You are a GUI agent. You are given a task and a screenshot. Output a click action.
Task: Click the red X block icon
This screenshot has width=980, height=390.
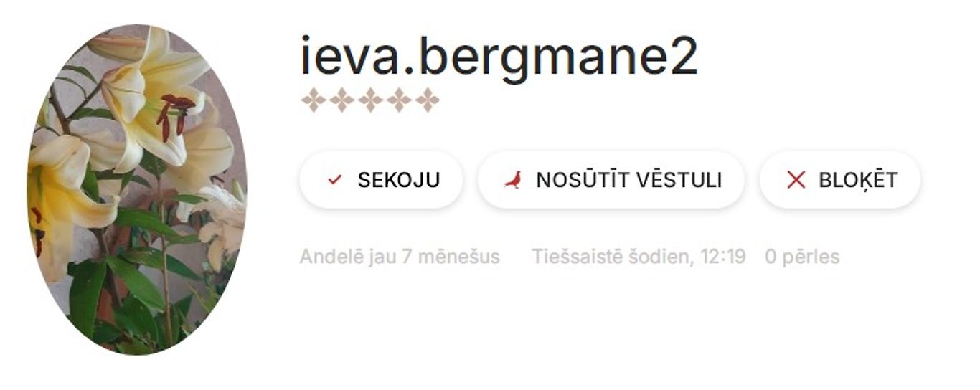click(x=796, y=180)
